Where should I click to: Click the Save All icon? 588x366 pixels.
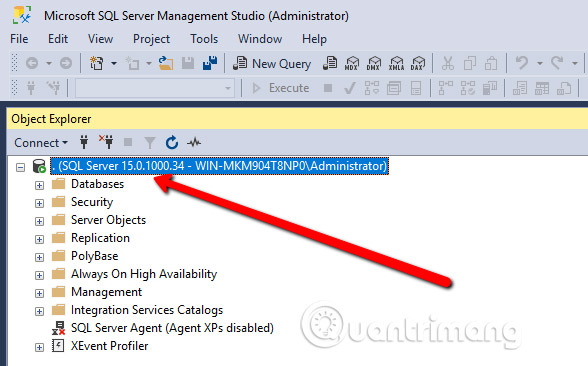[x=210, y=63]
